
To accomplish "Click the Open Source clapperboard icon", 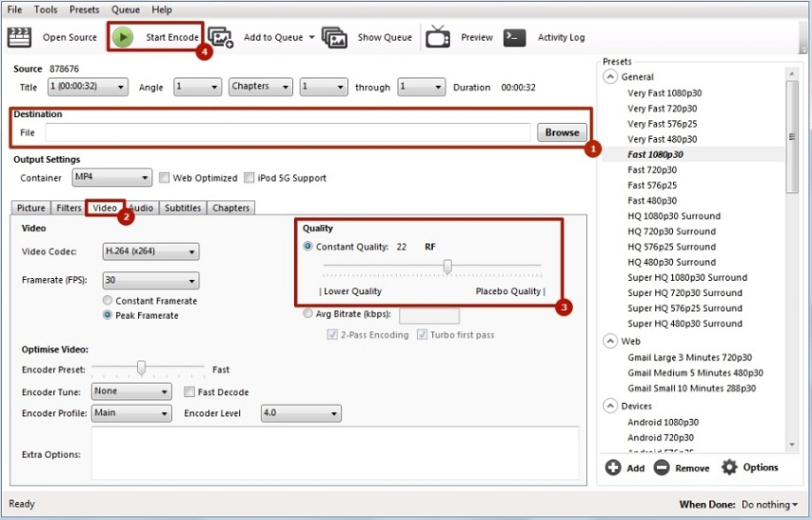I will pyautogui.click(x=20, y=37).
